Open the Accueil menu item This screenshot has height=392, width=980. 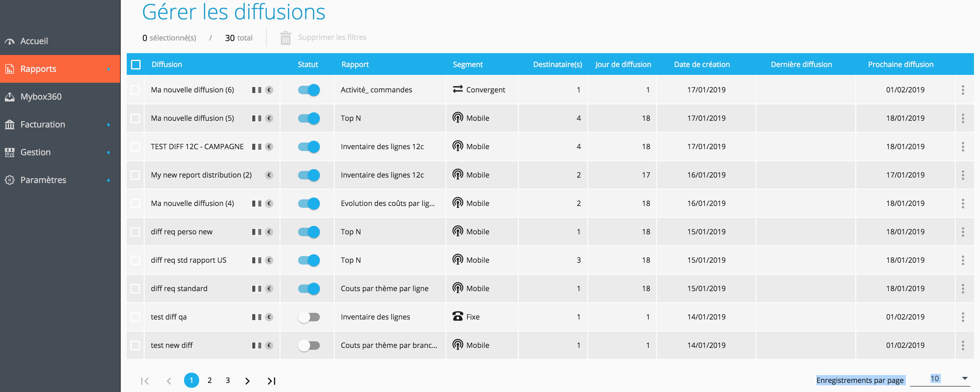pyautogui.click(x=60, y=41)
